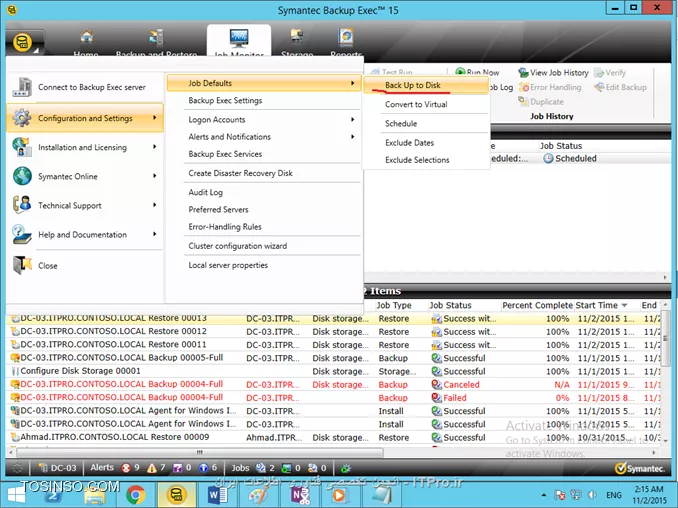Click the Edit Backup ribbon button
Screen dimensions: 678x508
[620, 87]
